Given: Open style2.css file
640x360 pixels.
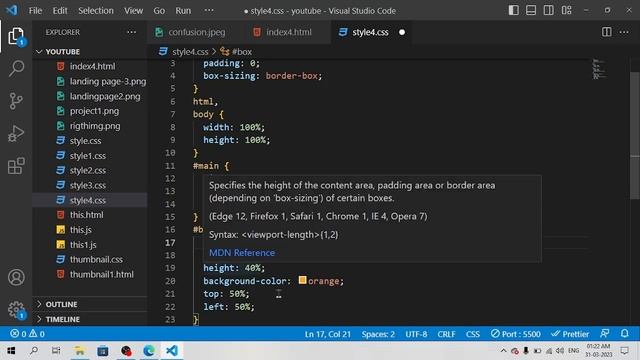Looking at the screenshot, I should click(88, 170).
